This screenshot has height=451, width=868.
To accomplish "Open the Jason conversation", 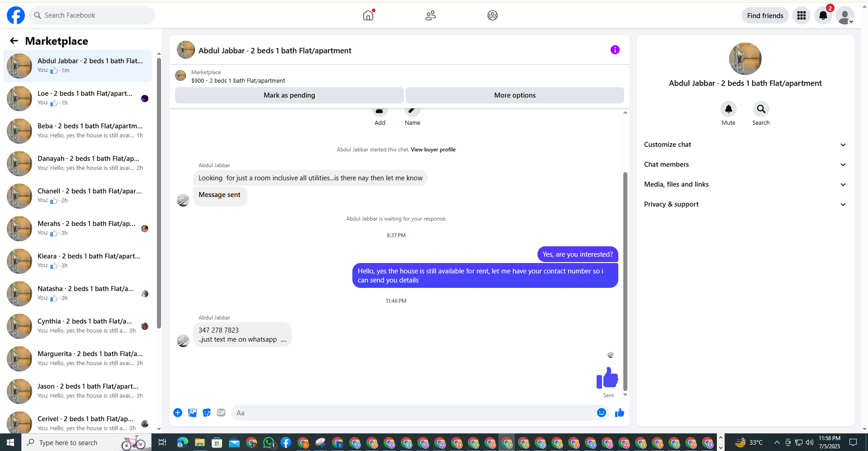I will tap(78, 391).
